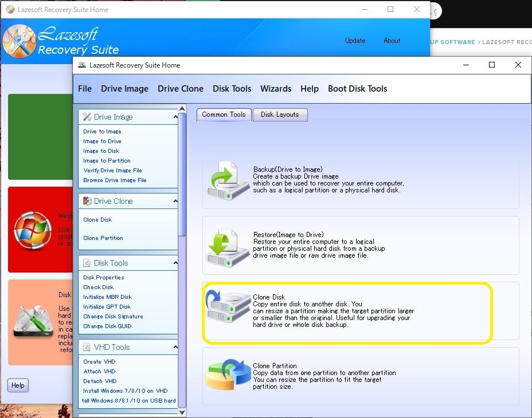Screen dimensions: 532x418
Task: Switch to the Disk Layouts tab
Action: [280, 115]
